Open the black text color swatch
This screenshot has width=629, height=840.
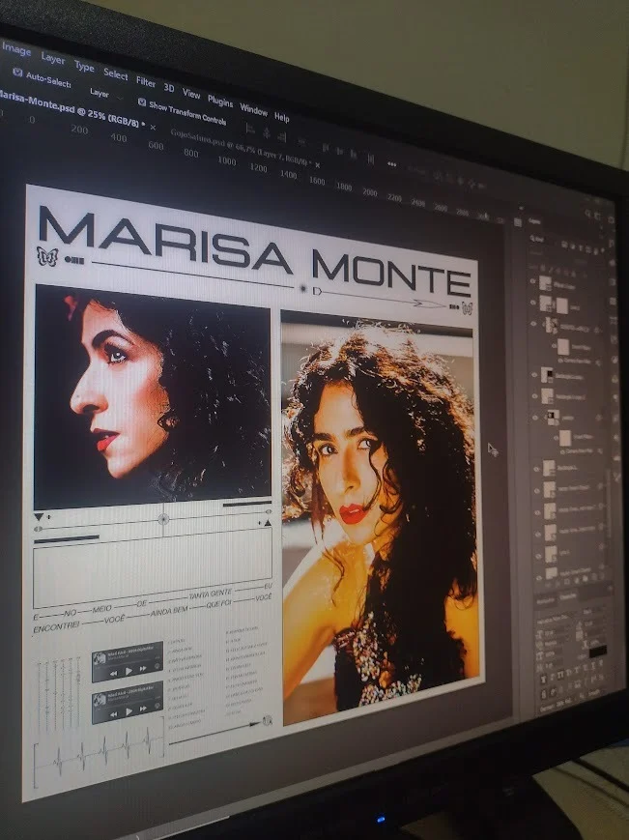pos(598,652)
